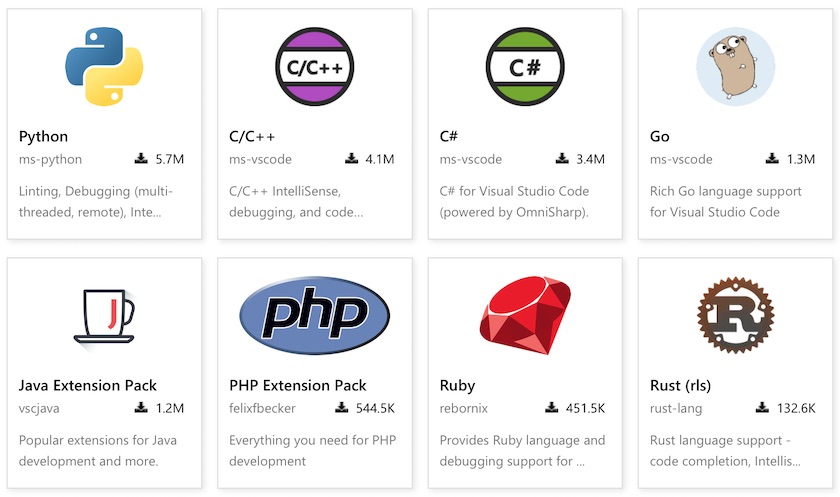The height and width of the screenshot is (497, 840).
Task: Click the Go gopher mascot icon
Action: pos(735,66)
